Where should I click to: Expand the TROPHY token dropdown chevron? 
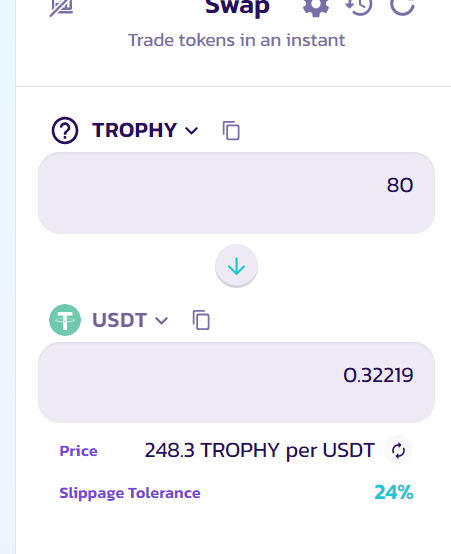click(x=192, y=131)
